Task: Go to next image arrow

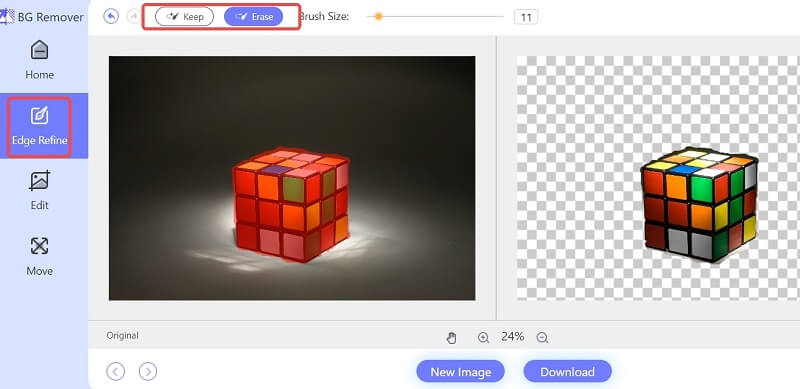Action: pos(148,371)
